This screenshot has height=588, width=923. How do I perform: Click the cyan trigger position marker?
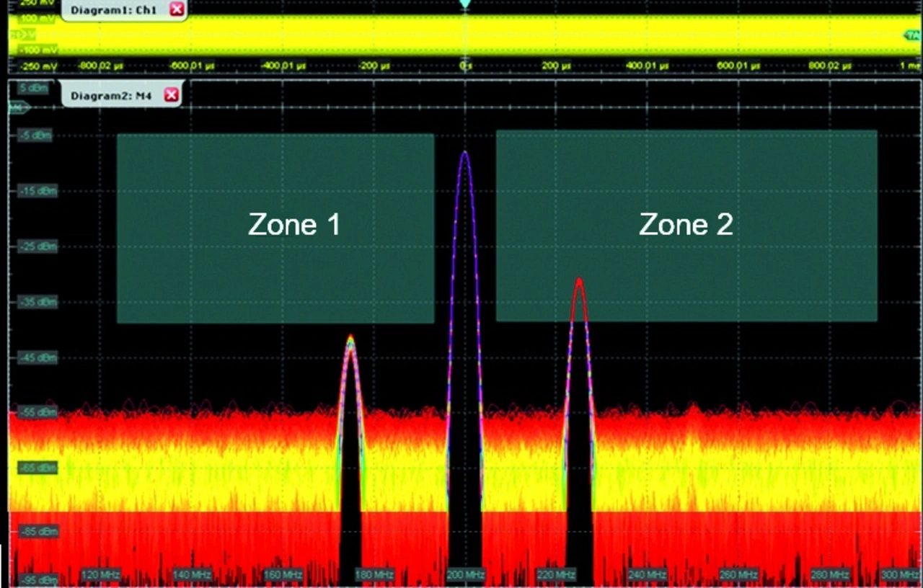click(x=465, y=4)
